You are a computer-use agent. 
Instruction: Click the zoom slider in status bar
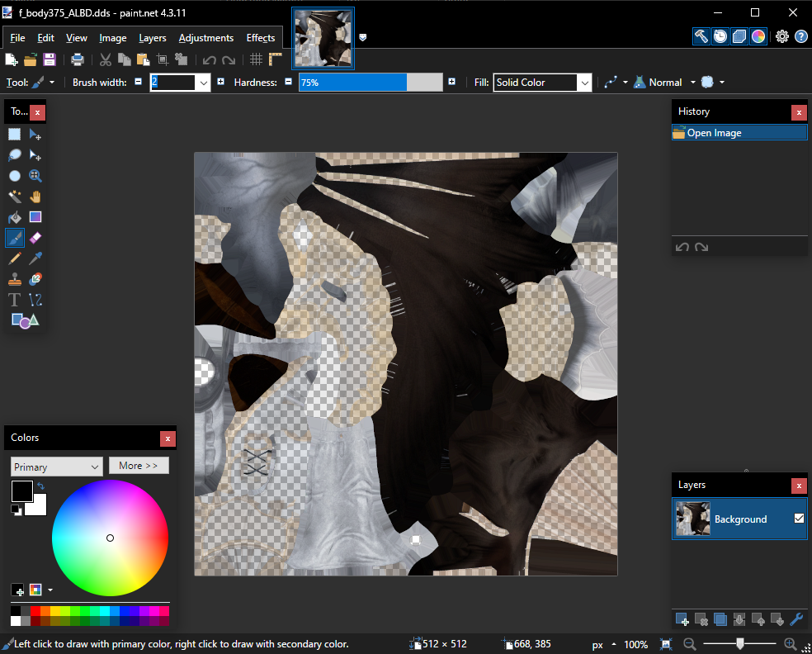click(x=740, y=643)
